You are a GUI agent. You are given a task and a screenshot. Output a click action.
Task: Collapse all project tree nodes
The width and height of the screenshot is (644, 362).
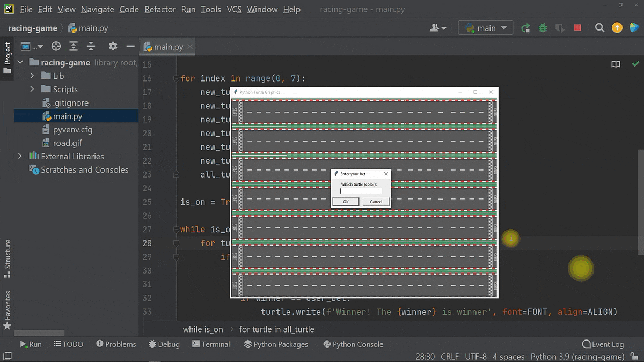click(91, 46)
